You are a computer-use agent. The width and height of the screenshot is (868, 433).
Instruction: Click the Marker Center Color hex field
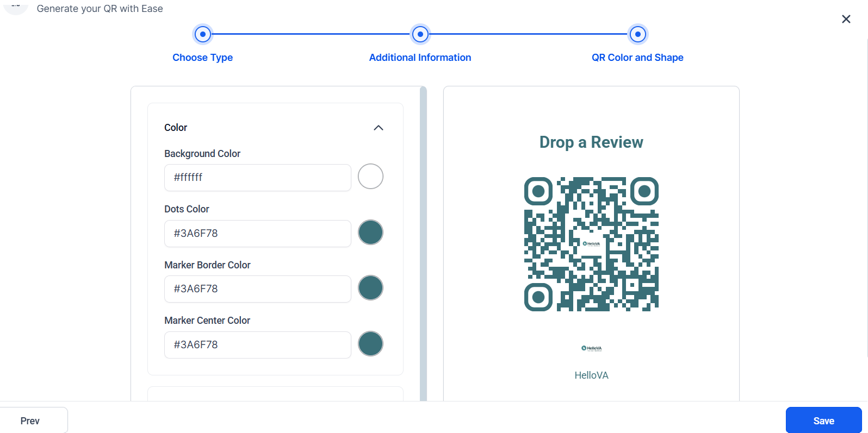[x=257, y=345]
